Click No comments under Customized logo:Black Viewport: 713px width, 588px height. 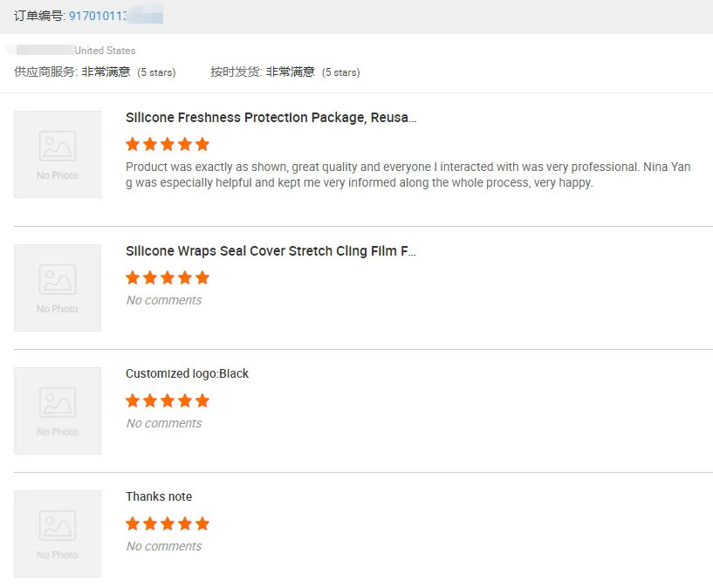point(163,423)
